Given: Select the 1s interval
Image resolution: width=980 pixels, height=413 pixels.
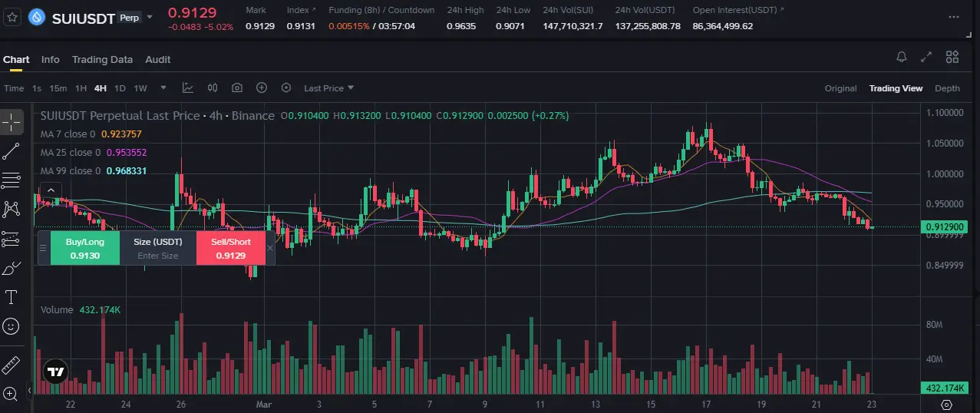Looking at the screenshot, I should point(37,88).
